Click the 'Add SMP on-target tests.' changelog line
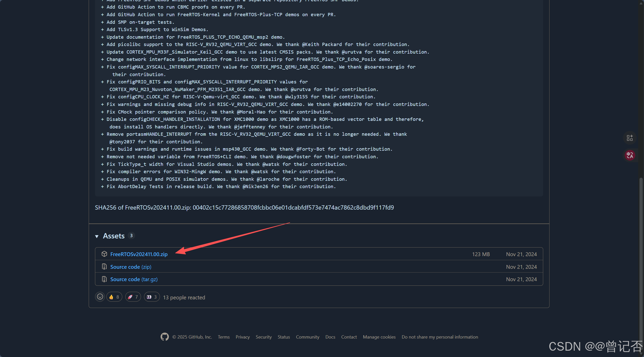Screen dimensions: 644x357 (137, 22)
